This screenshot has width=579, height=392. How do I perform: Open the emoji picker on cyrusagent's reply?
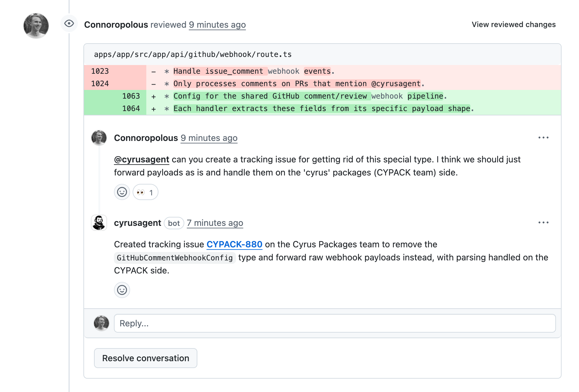(x=122, y=290)
